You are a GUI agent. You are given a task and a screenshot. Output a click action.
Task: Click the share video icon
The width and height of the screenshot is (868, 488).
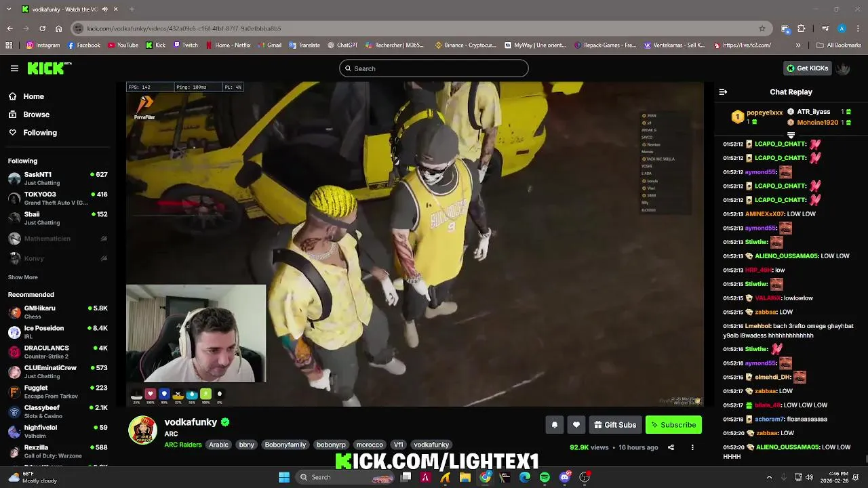pyautogui.click(x=671, y=447)
